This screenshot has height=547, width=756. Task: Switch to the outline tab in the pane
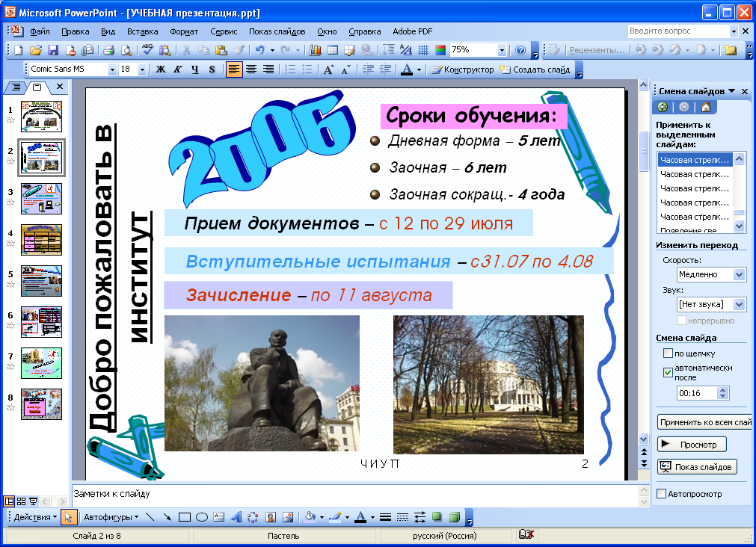(x=16, y=87)
